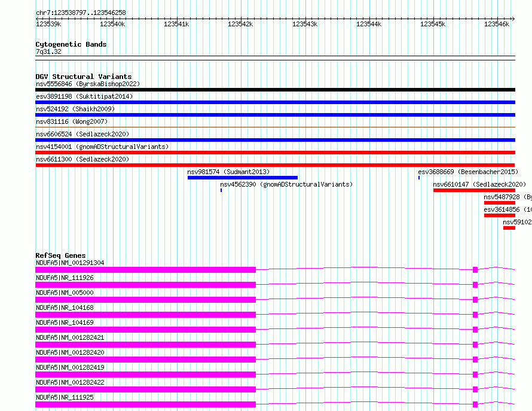
Task: Click the DGV Structural Variants track heading
Action: coord(84,77)
